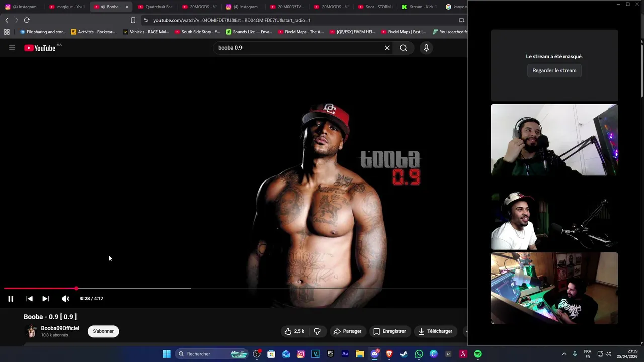Open Epic Games Launcher from taskbar
The image size is (644, 362).
pyautogui.click(x=330, y=354)
